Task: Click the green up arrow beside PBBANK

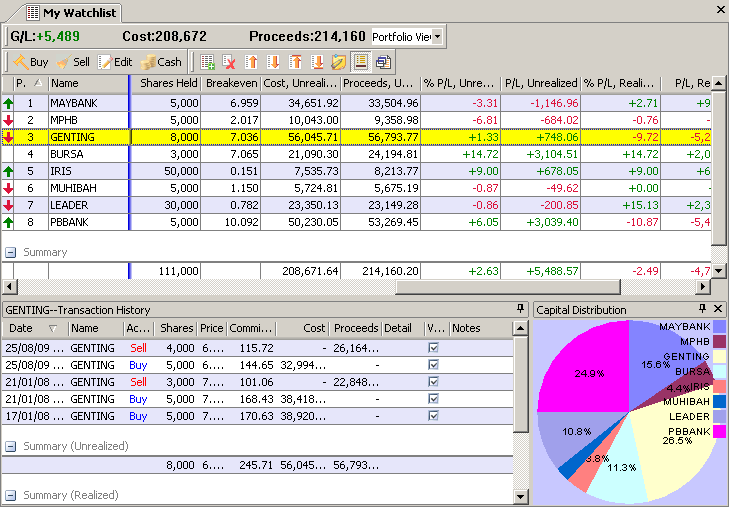Action: pyautogui.click(x=8, y=222)
